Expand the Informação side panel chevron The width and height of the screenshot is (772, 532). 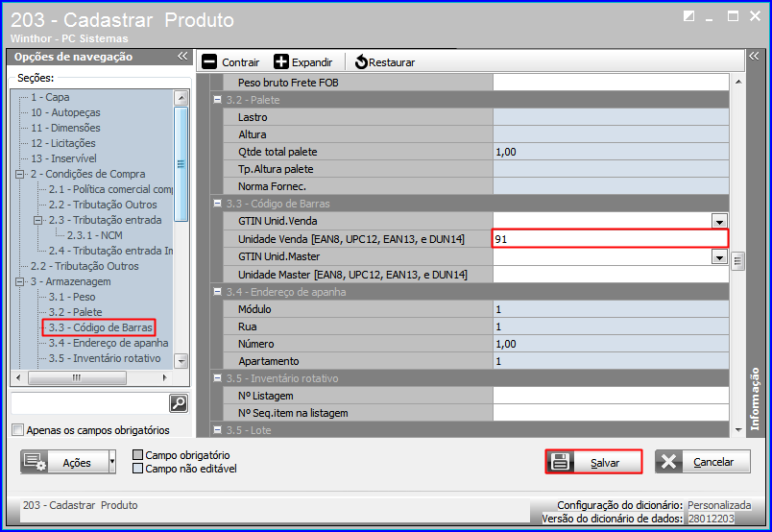[754, 56]
